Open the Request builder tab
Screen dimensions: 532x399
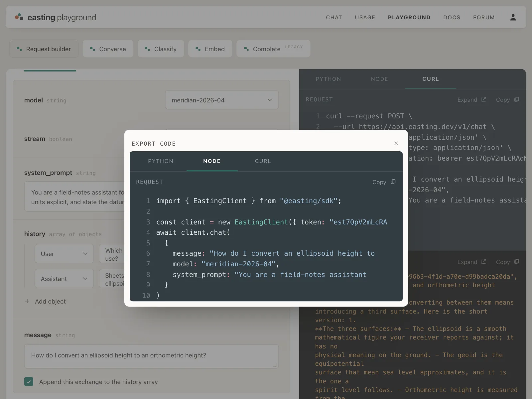(x=44, y=49)
